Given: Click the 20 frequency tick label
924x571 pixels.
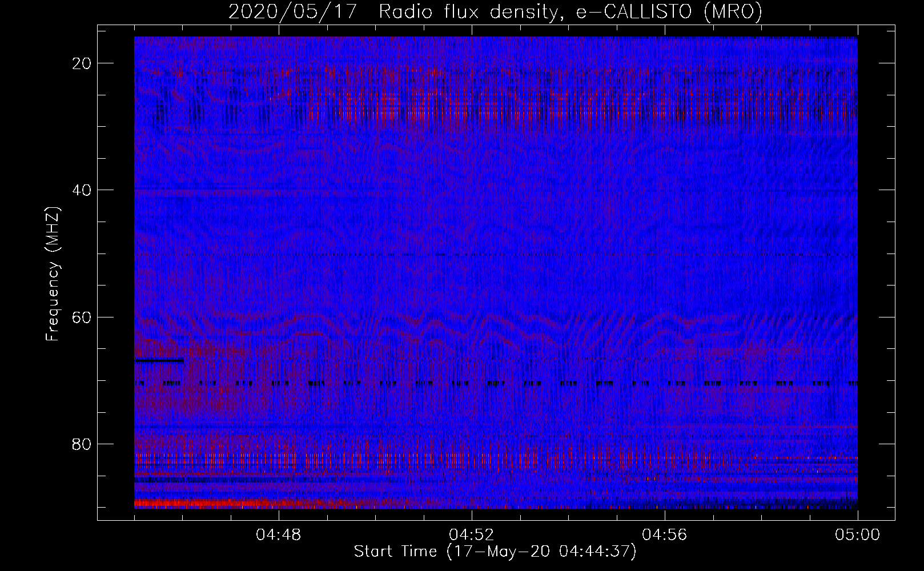Looking at the screenshot, I should pyautogui.click(x=82, y=63).
